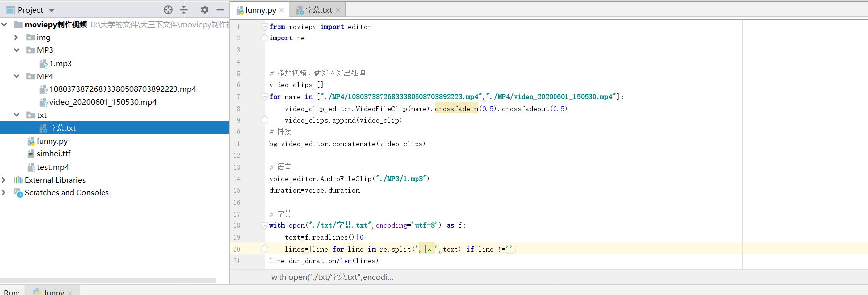Click the 'concatenate' call on line 11

[x=353, y=144]
